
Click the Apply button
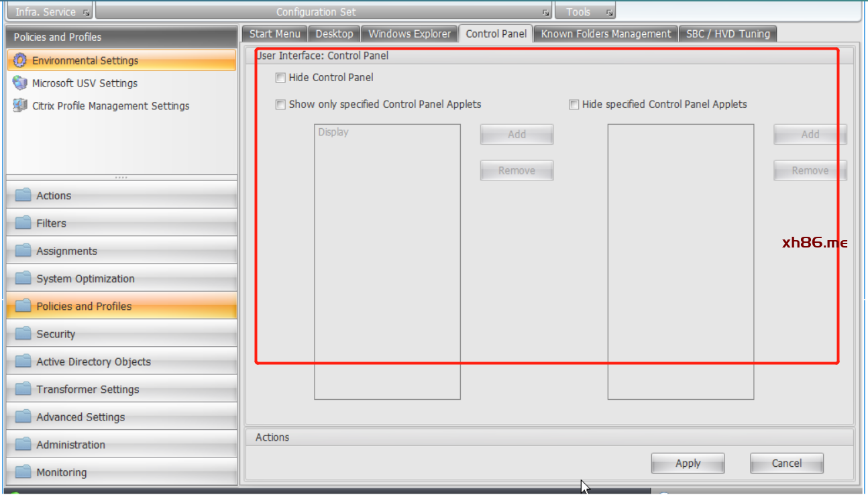pos(688,463)
